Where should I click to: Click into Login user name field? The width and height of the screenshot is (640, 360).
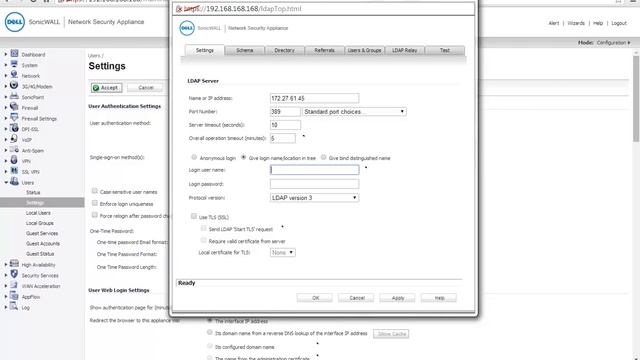[314, 170]
